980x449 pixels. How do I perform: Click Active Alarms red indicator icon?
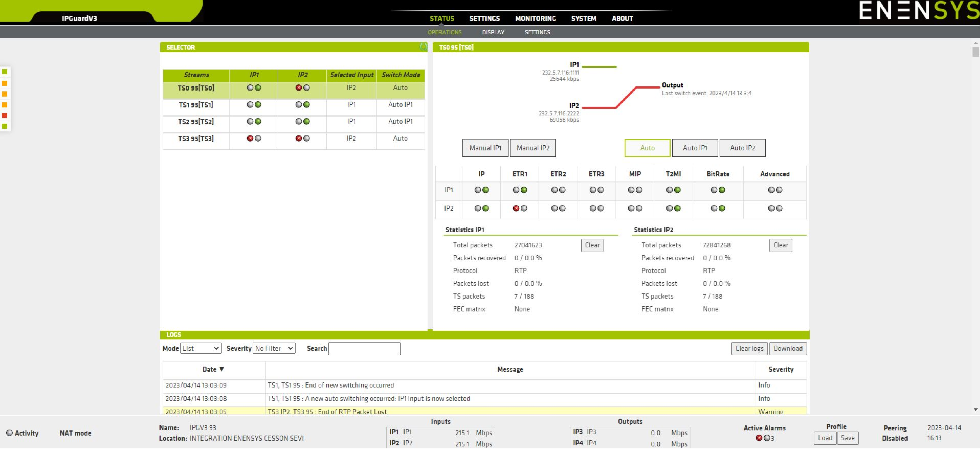[759, 438]
